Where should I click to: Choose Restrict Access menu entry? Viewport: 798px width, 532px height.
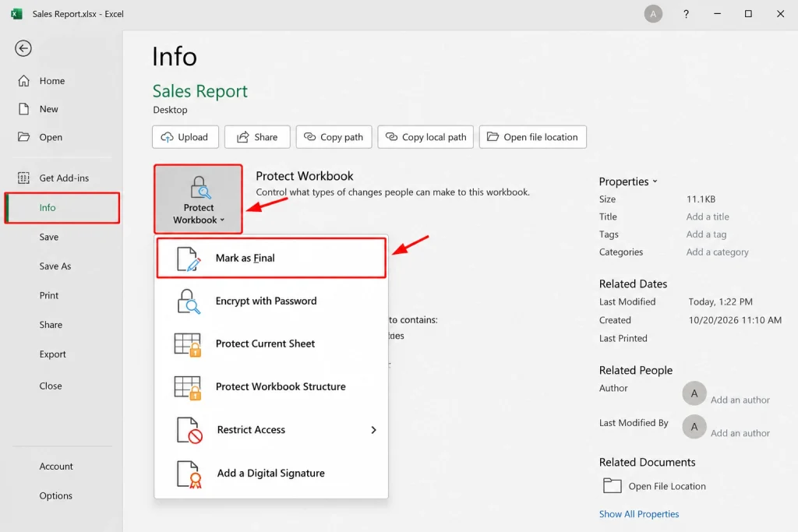[x=271, y=430]
